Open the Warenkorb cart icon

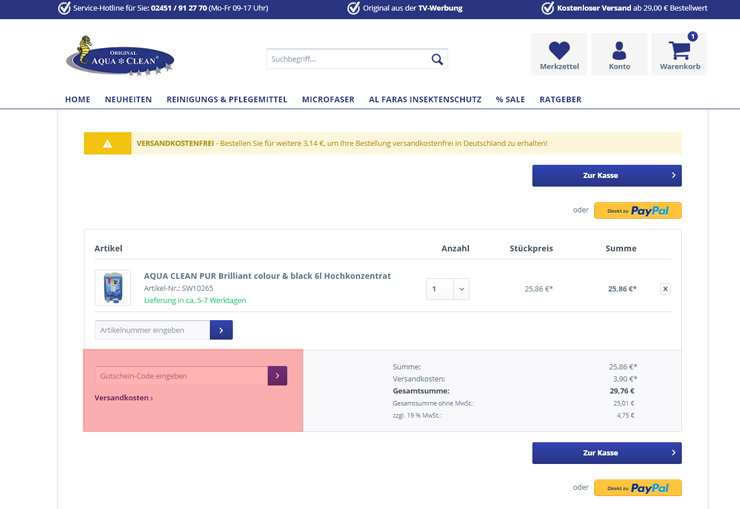click(680, 54)
